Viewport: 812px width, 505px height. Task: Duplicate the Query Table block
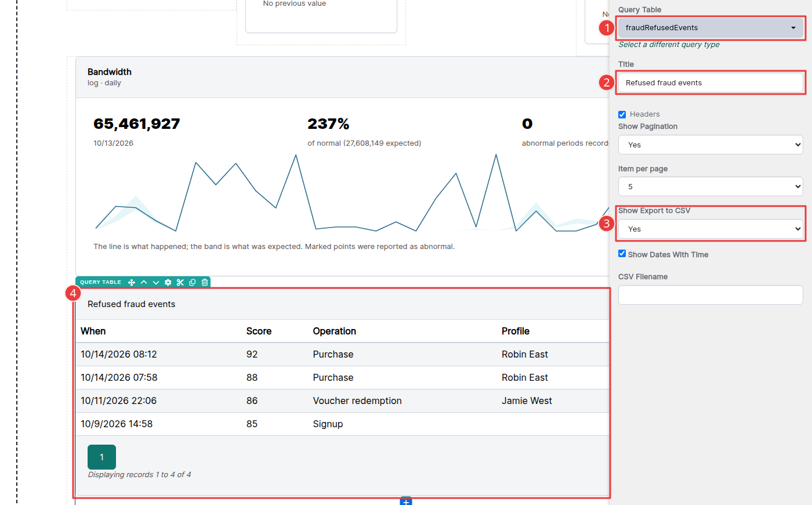coord(193,282)
